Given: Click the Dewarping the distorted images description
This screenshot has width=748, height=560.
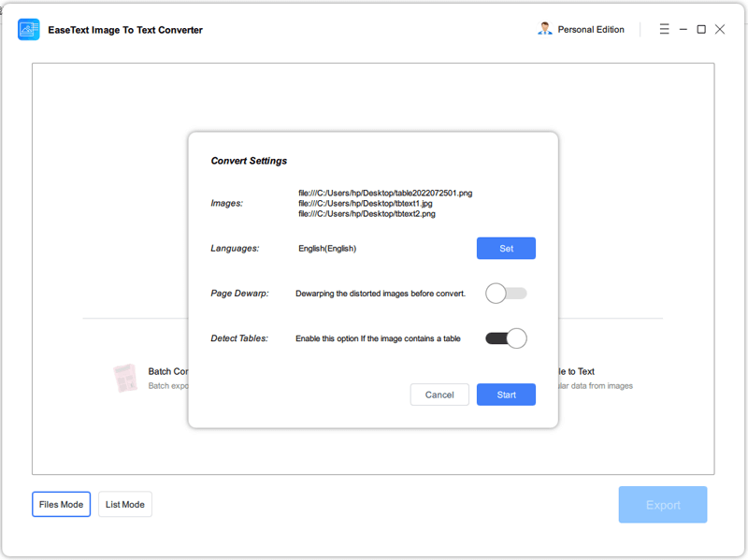Looking at the screenshot, I should pyautogui.click(x=381, y=294).
